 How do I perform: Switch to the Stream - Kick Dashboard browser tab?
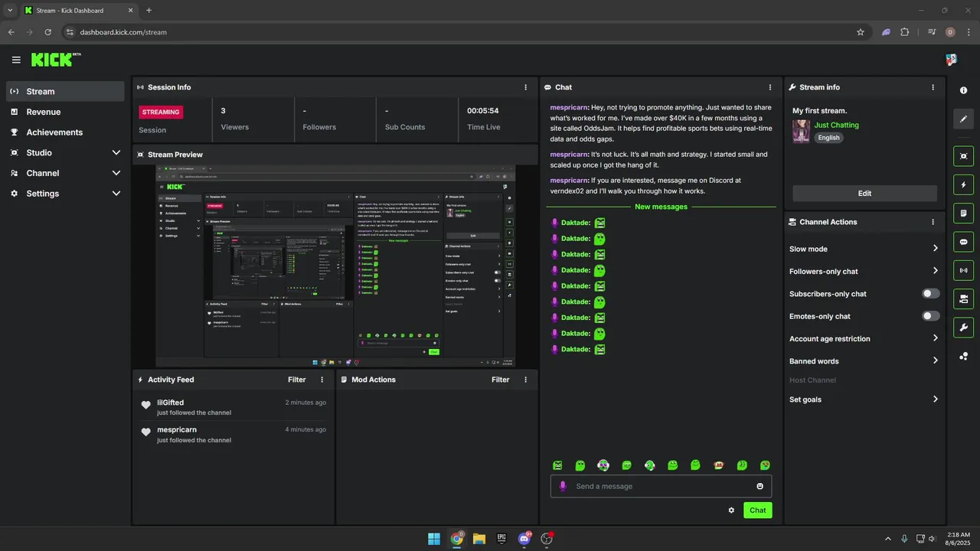(x=79, y=11)
